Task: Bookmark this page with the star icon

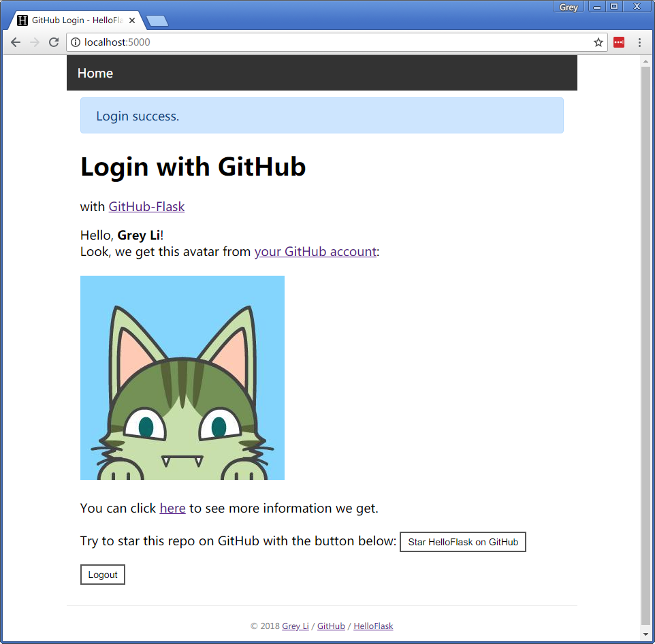Action: (x=598, y=42)
